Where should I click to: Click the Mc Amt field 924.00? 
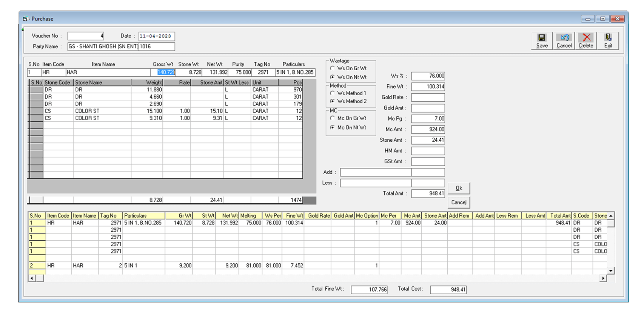[428, 129]
